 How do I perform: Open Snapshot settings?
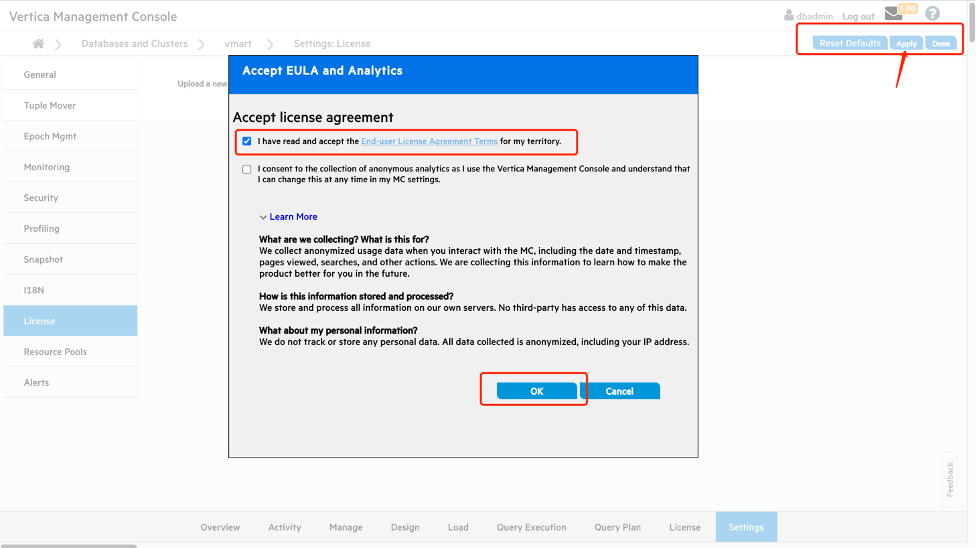70,259
